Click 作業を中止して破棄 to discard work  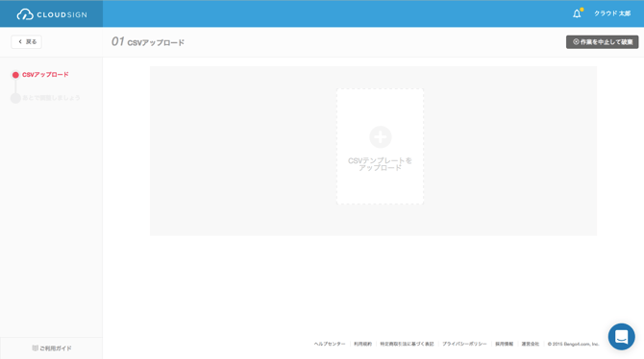[x=602, y=42]
